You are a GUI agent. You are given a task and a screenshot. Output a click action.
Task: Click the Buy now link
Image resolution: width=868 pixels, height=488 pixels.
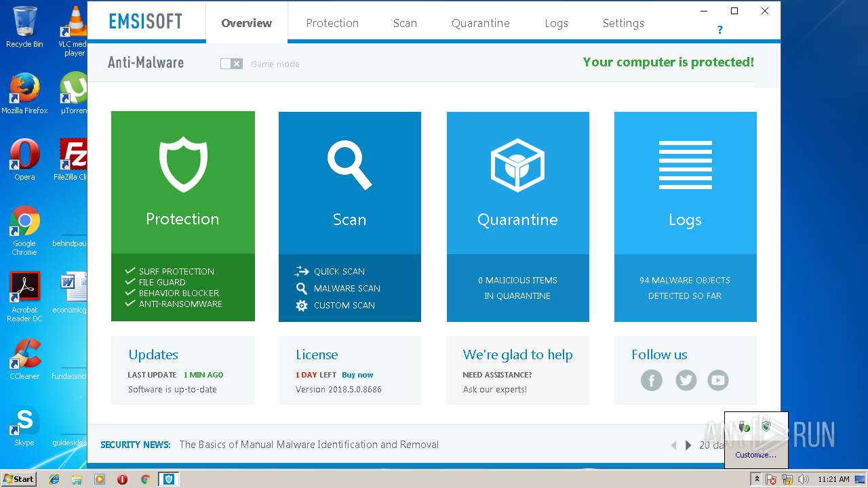pyautogui.click(x=357, y=375)
